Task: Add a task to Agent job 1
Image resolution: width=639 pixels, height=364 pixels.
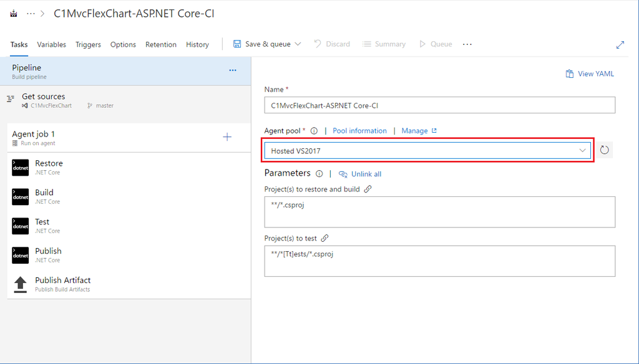Action: pyautogui.click(x=227, y=136)
